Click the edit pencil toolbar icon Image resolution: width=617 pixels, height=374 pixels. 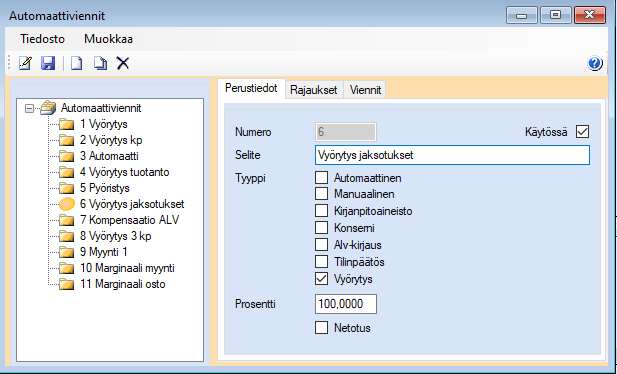(x=26, y=63)
